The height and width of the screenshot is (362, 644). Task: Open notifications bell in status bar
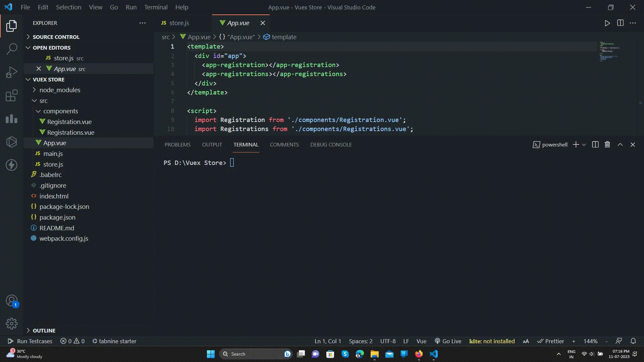point(633,341)
